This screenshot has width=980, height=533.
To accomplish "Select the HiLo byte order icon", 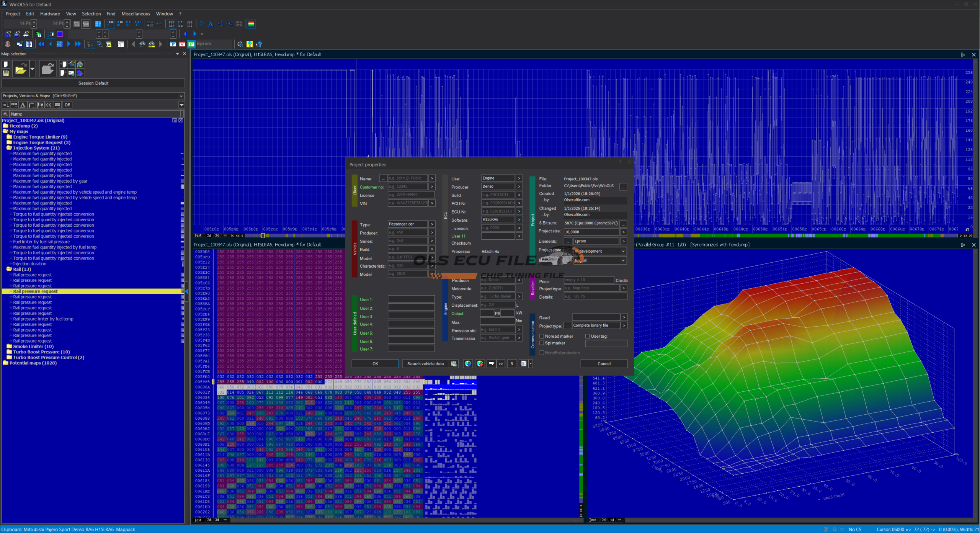I will tap(150, 24).
